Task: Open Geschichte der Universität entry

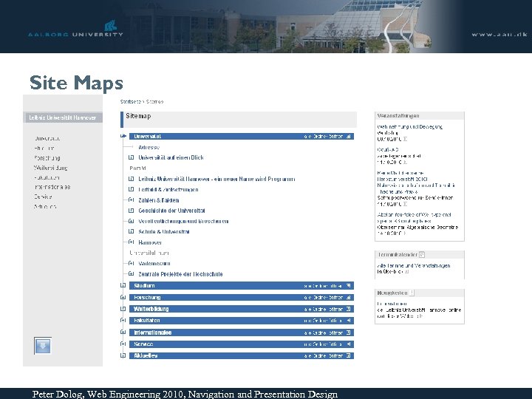Action: (x=171, y=211)
